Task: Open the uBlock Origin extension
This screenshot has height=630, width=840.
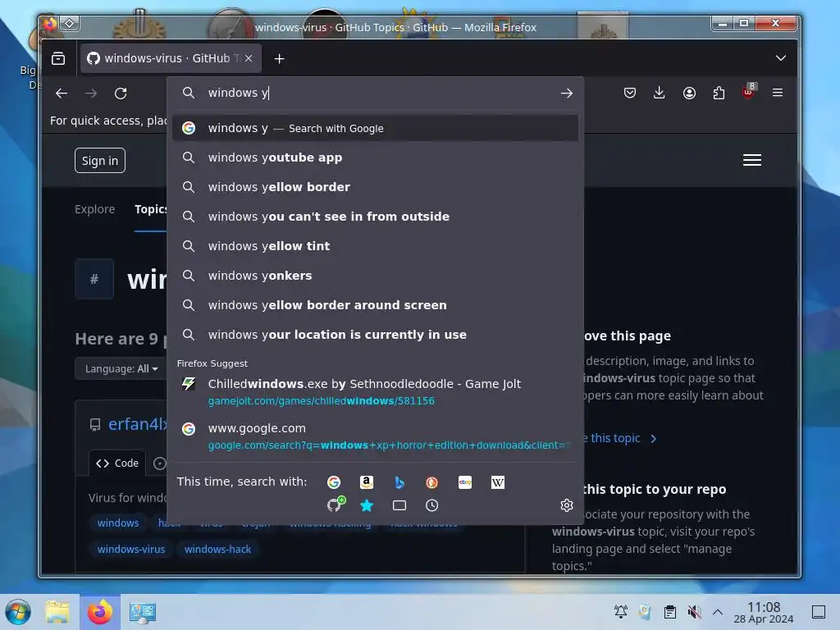Action: tap(748, 92)
